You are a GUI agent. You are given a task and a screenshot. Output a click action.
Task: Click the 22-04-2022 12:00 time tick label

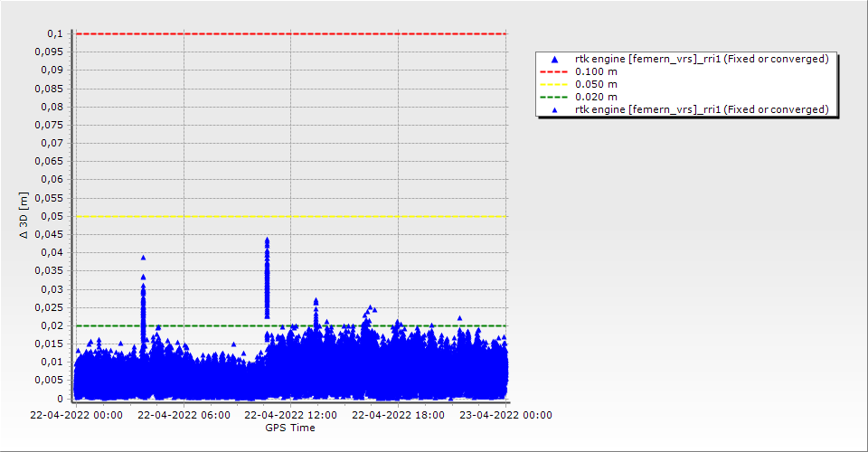(x=290, y=415)
